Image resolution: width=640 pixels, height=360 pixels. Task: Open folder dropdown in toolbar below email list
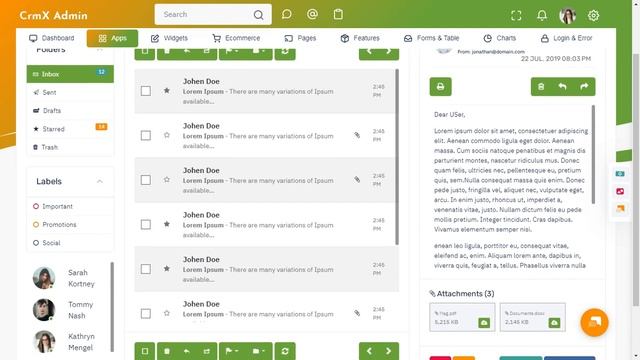click(259, 351)
